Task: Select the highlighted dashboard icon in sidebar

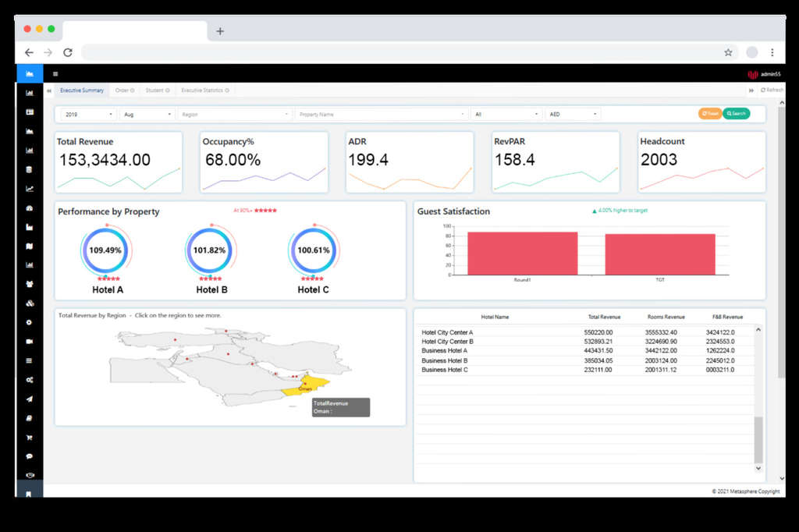Action: [30, 73]
